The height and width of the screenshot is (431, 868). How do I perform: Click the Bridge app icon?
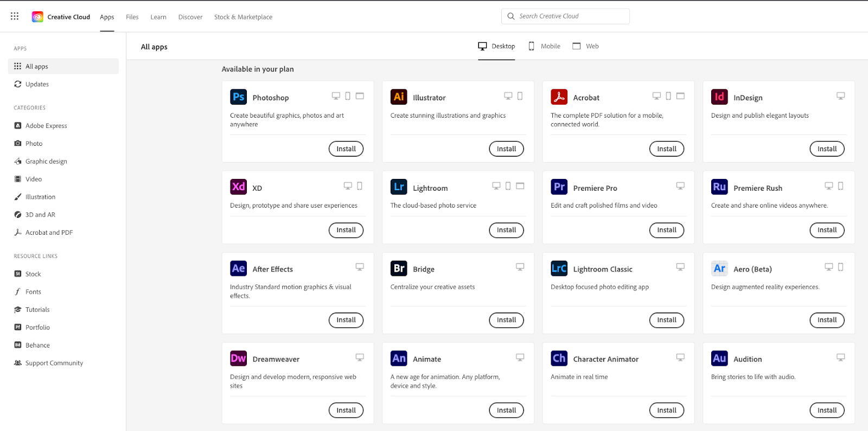(x=399, y=268)
